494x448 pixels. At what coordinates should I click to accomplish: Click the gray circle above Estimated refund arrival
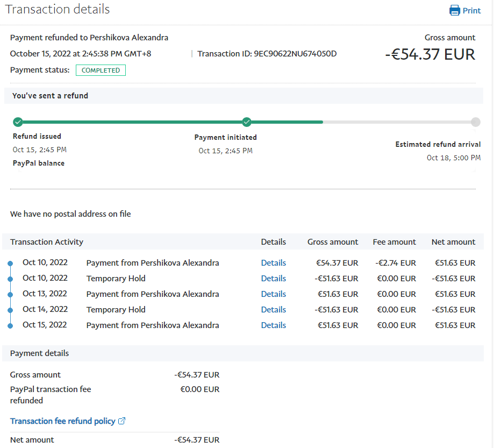tap(475, 122)
